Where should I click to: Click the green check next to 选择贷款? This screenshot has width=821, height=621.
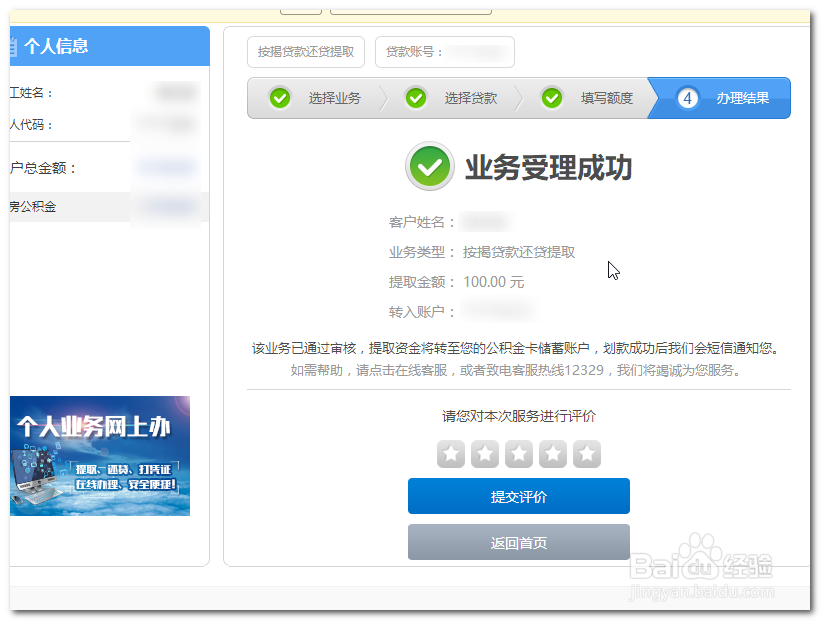416,98
